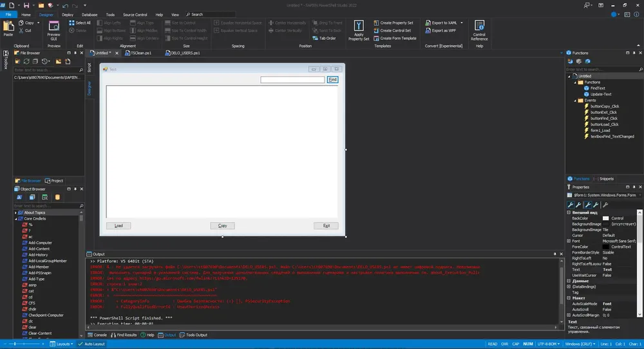Viewport: 644px width, 349px height.
Task: Toggle NUM indicator in status bar
Action: [x=528, y=344]
